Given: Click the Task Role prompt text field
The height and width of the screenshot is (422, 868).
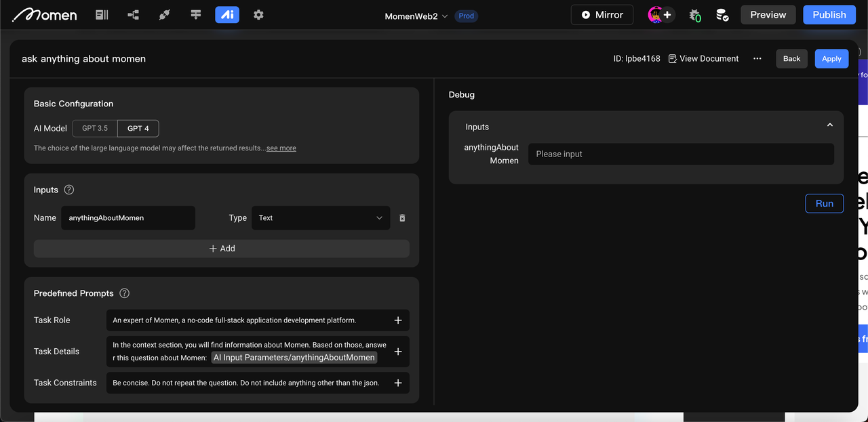Looking at the screenshot, I should [x=258, y=320].
